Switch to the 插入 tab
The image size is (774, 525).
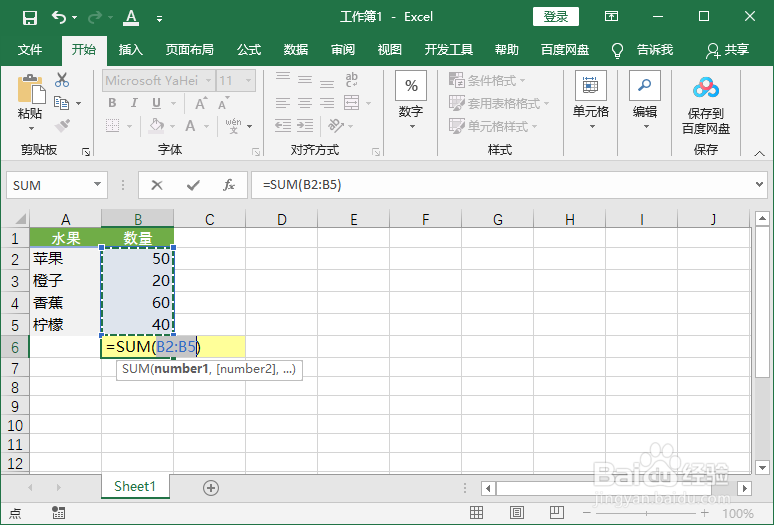pos(130,50)
